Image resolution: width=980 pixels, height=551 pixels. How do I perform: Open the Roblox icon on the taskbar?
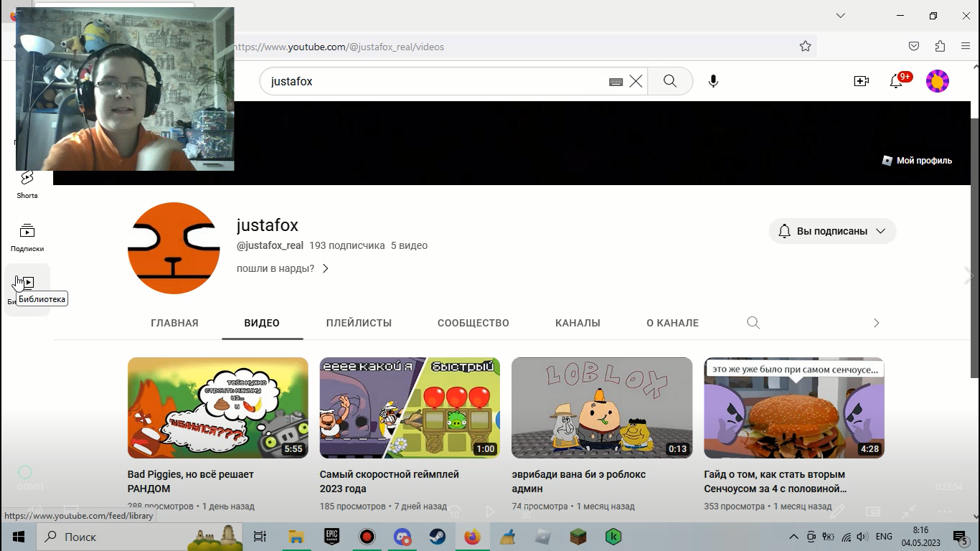point(543,537)
